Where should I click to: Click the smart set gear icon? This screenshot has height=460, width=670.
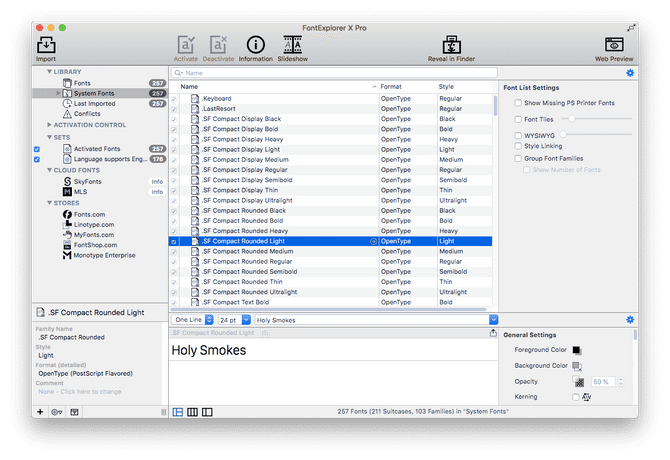(x=57, y=412)
